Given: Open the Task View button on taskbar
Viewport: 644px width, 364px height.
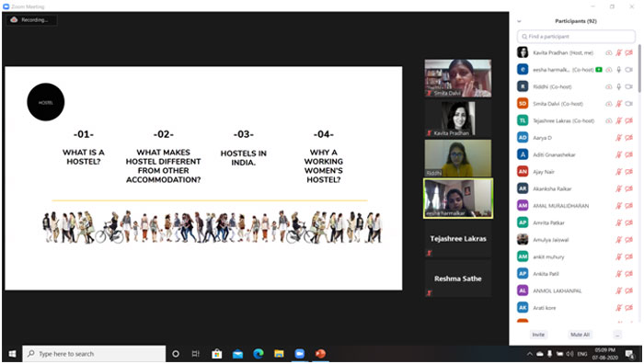Looking at the screenshot, I should (x=196, y=353).
